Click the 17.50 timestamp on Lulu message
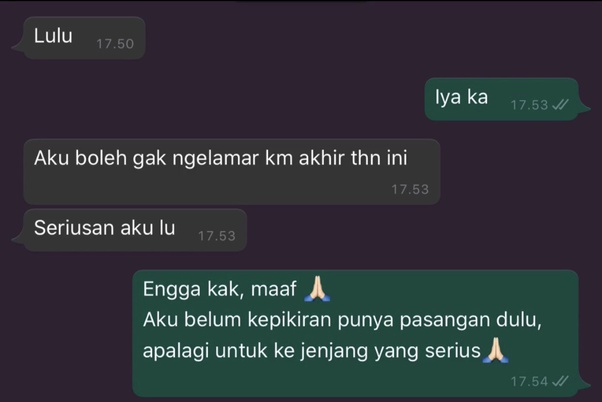This screenshot has width=602, height=402. [x=115, y=44]
